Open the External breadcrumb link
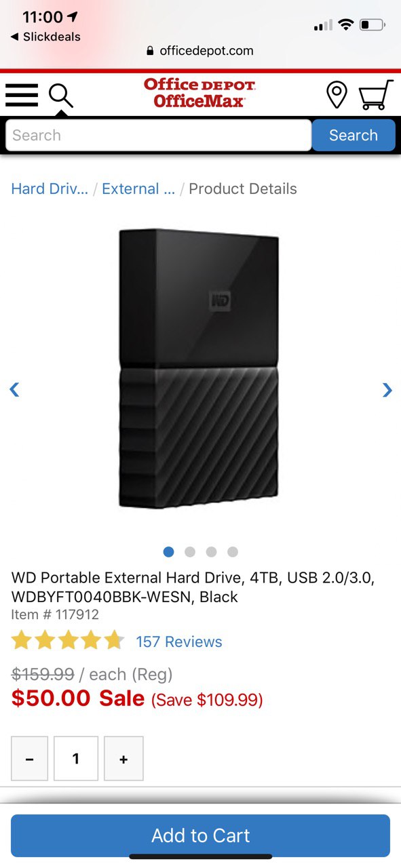The height and width of the screenshot is (868, 401). pyautogui.click(x=138, y=189)
